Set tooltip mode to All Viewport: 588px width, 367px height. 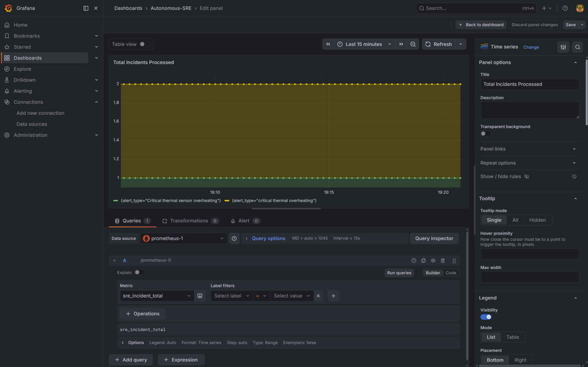(x=515, y=220)
